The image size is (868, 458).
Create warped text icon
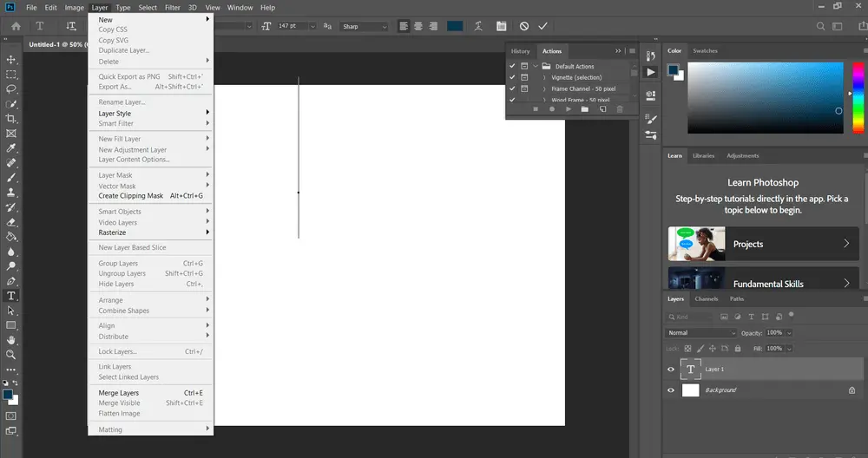click(x=478, y=26)
